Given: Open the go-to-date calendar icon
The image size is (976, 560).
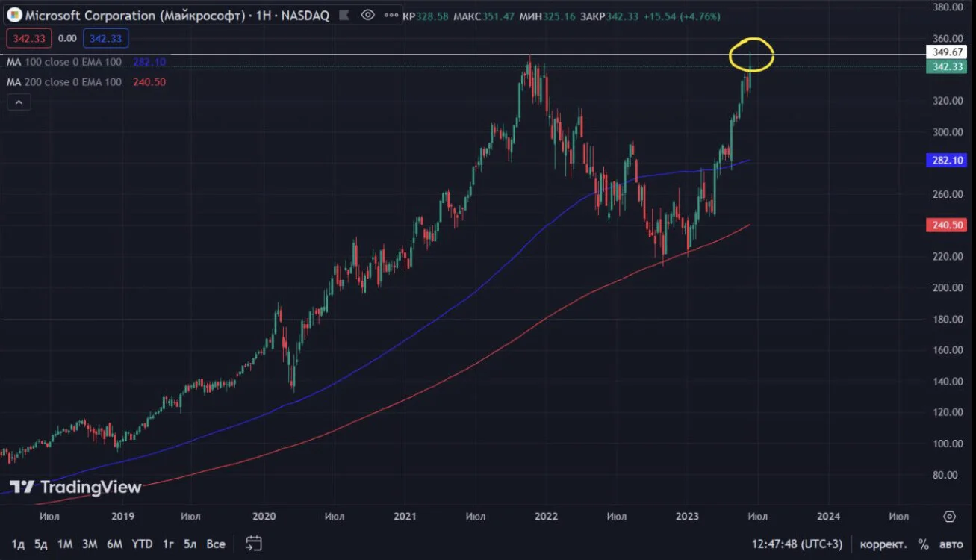Looking at the screenshot, I should pyautogui.click(x=254, y=543).
